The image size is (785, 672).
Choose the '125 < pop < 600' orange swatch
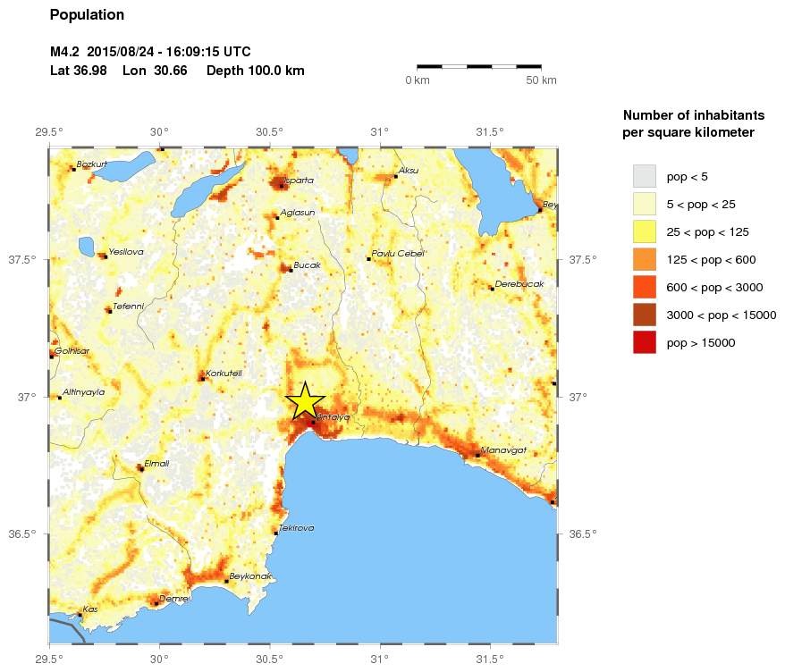645,260
